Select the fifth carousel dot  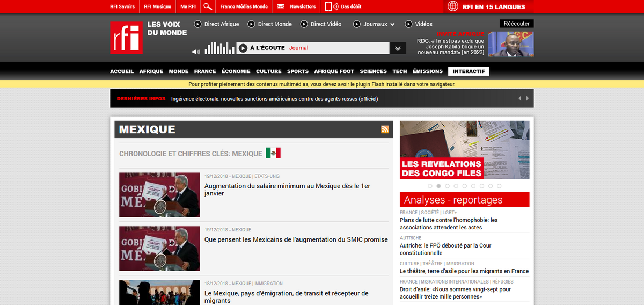pos(464,186)
